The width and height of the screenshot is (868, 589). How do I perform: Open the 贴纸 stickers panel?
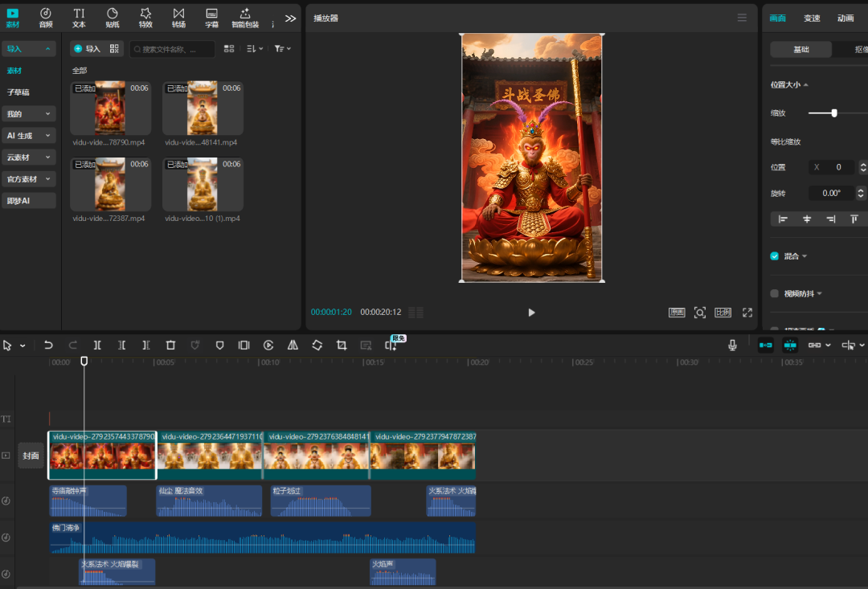pos(112,17)
